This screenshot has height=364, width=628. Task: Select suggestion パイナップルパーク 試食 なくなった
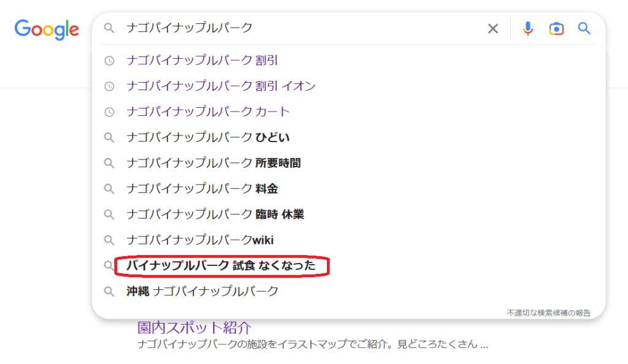[221, 265]
